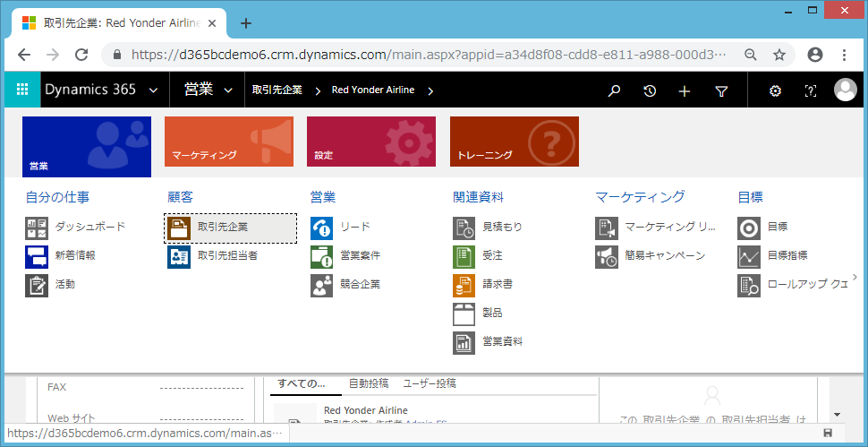This screenshot has width=868, height=447.
Task: Select the 営業 area tile
Action: click(x=87, y=147)
